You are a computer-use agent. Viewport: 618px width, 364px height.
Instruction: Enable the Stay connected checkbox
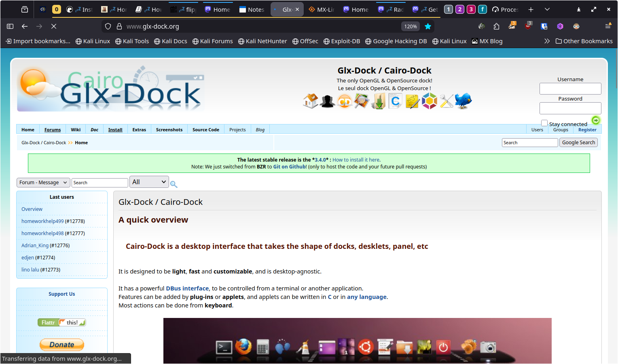tap(544, 123)
